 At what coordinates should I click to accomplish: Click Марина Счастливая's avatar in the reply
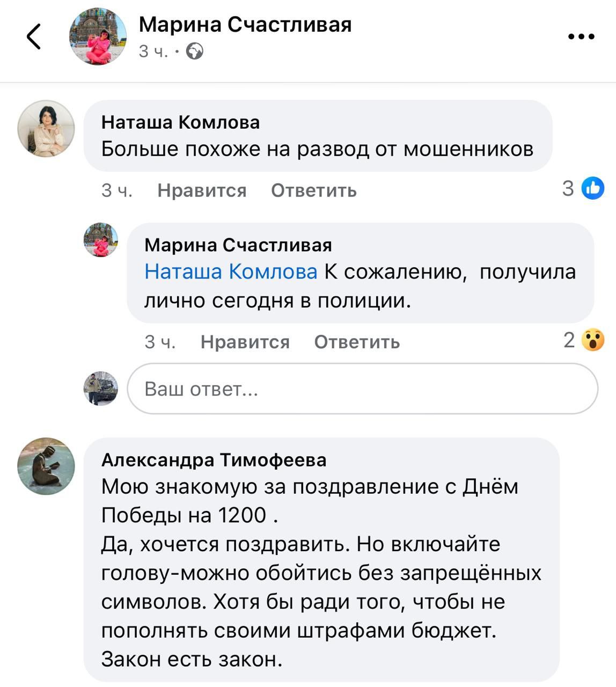pos(101,240)
